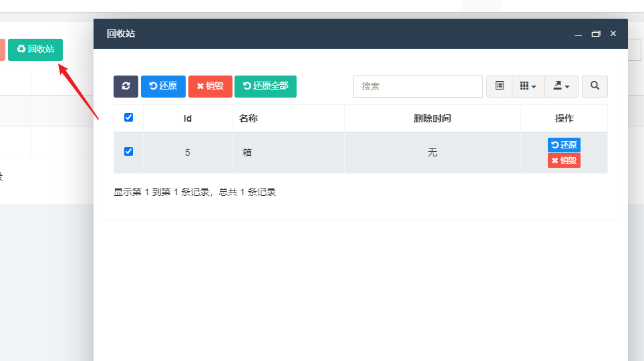Click the Id column header
The height and width of the screenshot is (361, 644).
(188, 118)
